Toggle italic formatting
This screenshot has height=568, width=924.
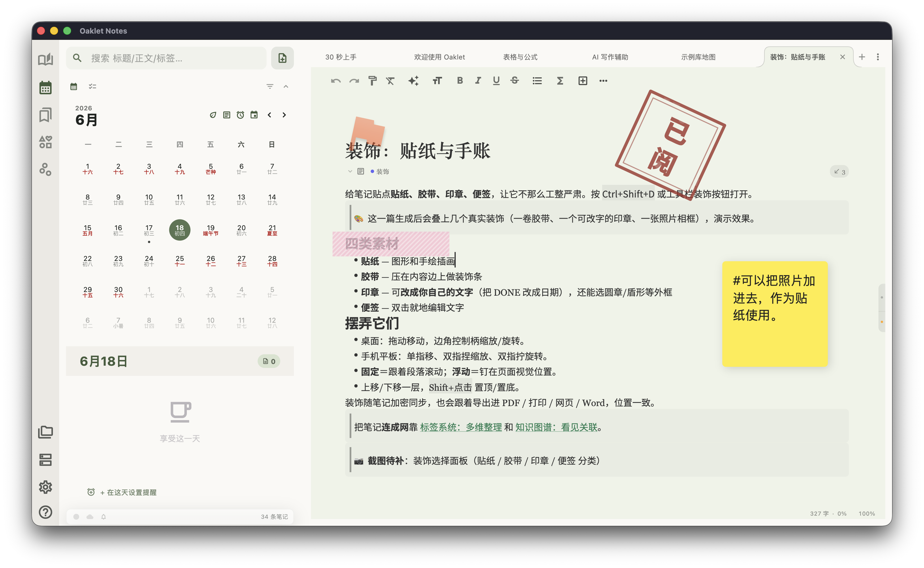click(x=478, y=81)
